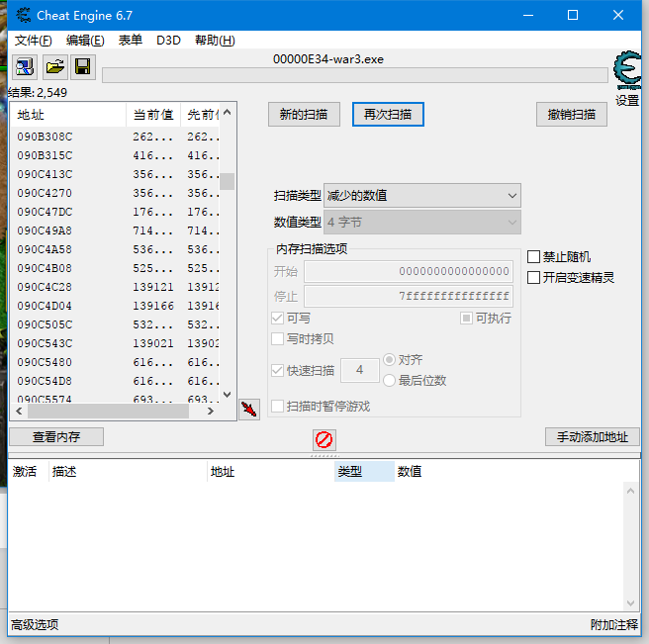Open the 数值类型 dropdown
The image size is (649, 644).
(x=422, y=223)
